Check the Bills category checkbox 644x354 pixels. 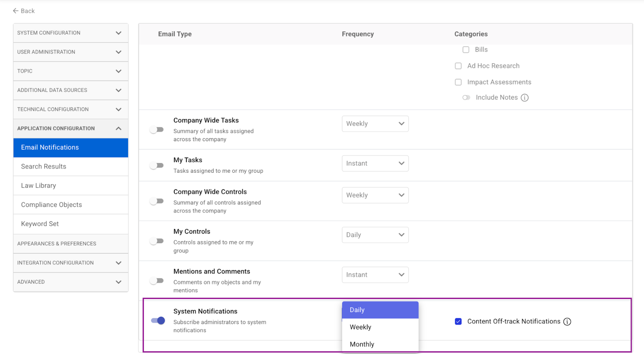[x=466, y=50]
